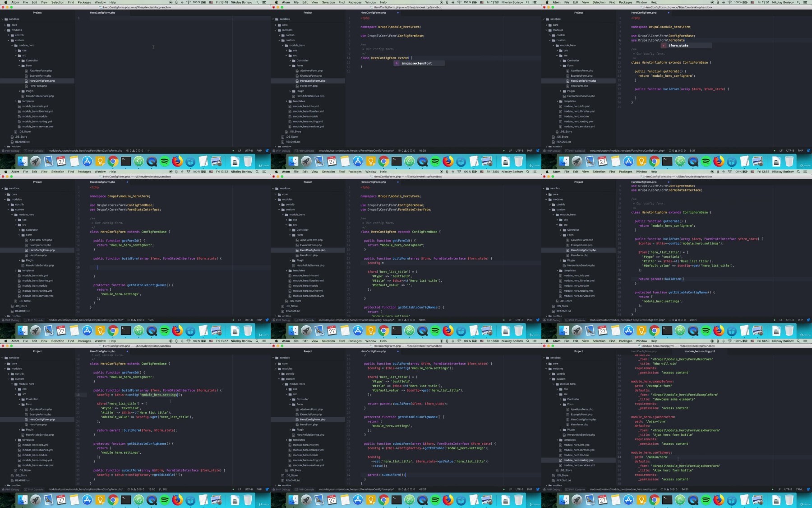Open the App Store in the 13:51 dock
The width and height of the screenshot is (812, 508).
628,161
